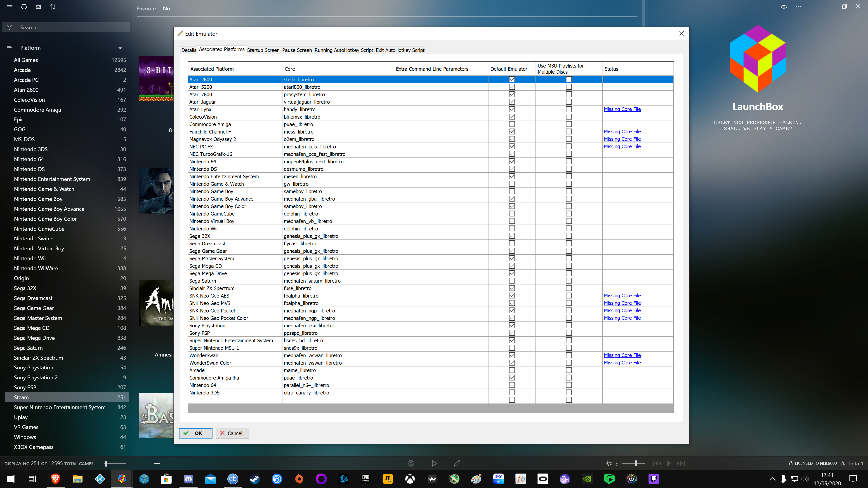The height and width of the screenshot is (488, 868).
Task: Enable Default Emulator for Nintendo 3DS row
Action: (512, 393)
